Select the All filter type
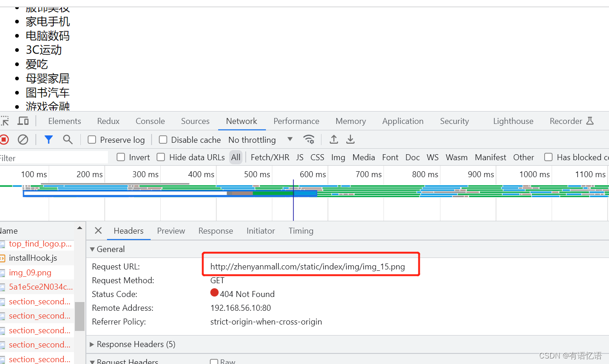 coord(236,157)
